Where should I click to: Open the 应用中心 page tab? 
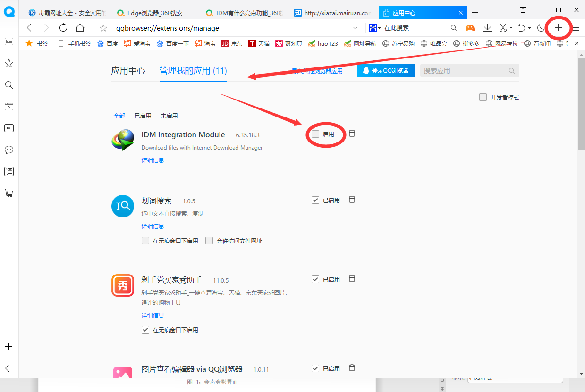422,13
